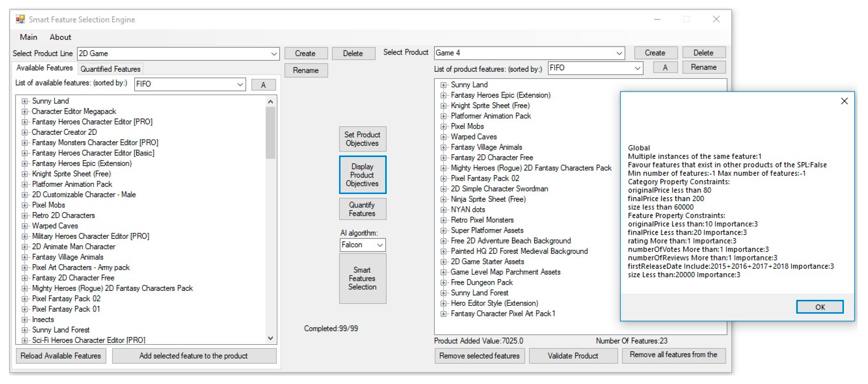Open the Main menu
The height and width of the screenshot is (384, 868).
click(28, 37)
